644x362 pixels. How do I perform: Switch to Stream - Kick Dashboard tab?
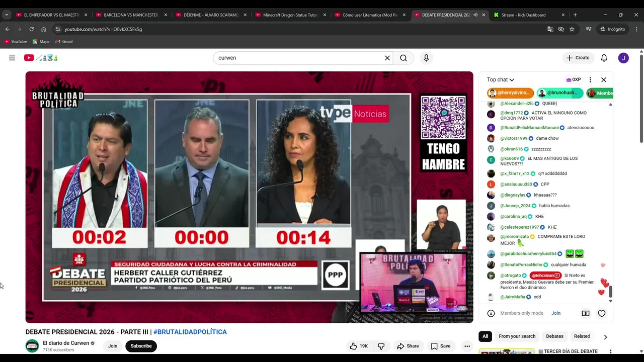(528, 15)
